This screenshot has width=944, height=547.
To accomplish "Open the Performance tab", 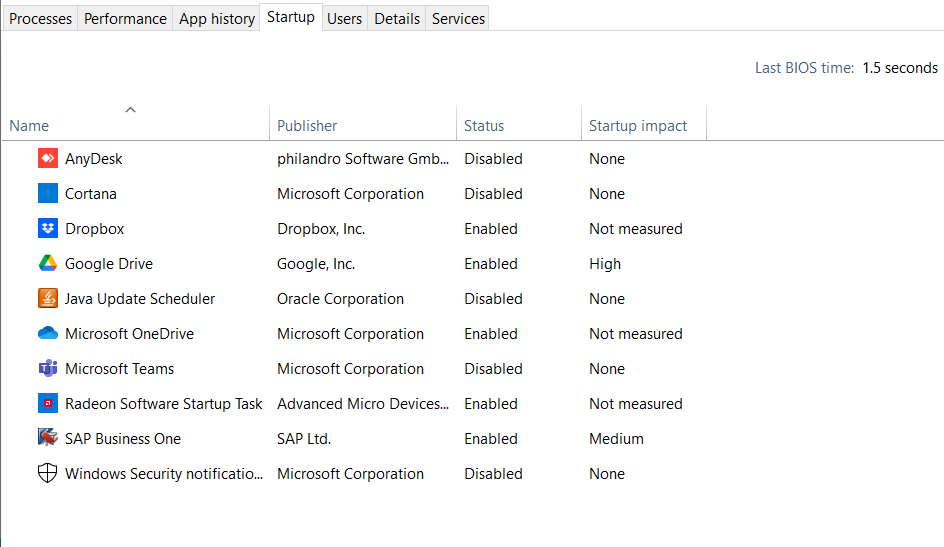I will pos(125,19).
